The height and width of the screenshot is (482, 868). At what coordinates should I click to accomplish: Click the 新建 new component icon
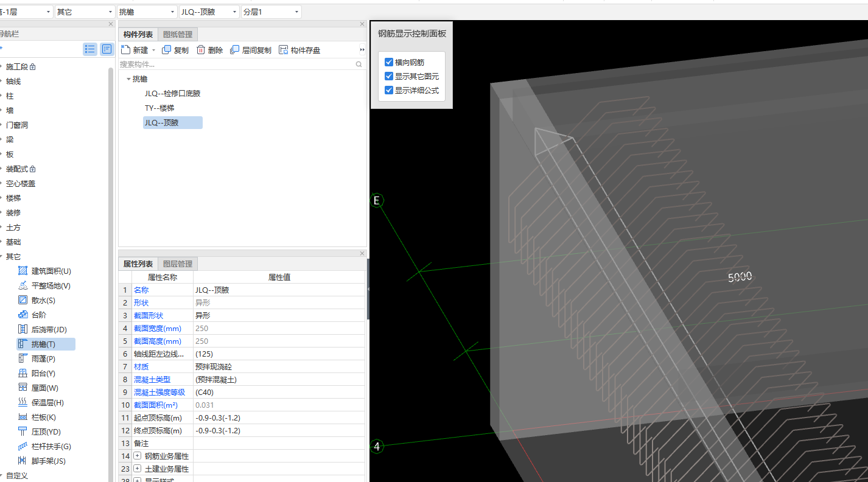point(126,50)
